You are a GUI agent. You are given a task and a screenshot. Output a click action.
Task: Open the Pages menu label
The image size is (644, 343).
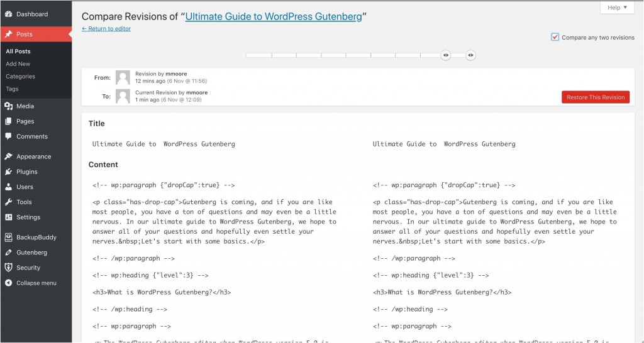[x=25, y=121]
